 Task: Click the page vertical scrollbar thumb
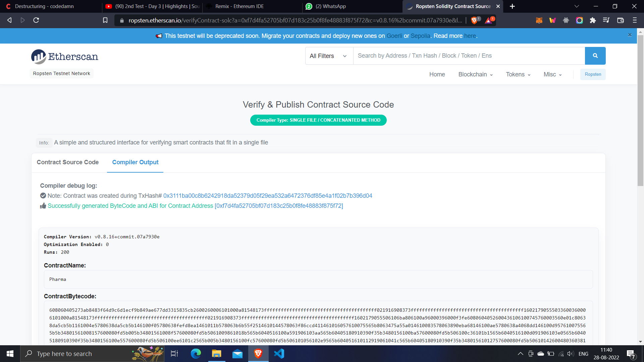[640, 111]
